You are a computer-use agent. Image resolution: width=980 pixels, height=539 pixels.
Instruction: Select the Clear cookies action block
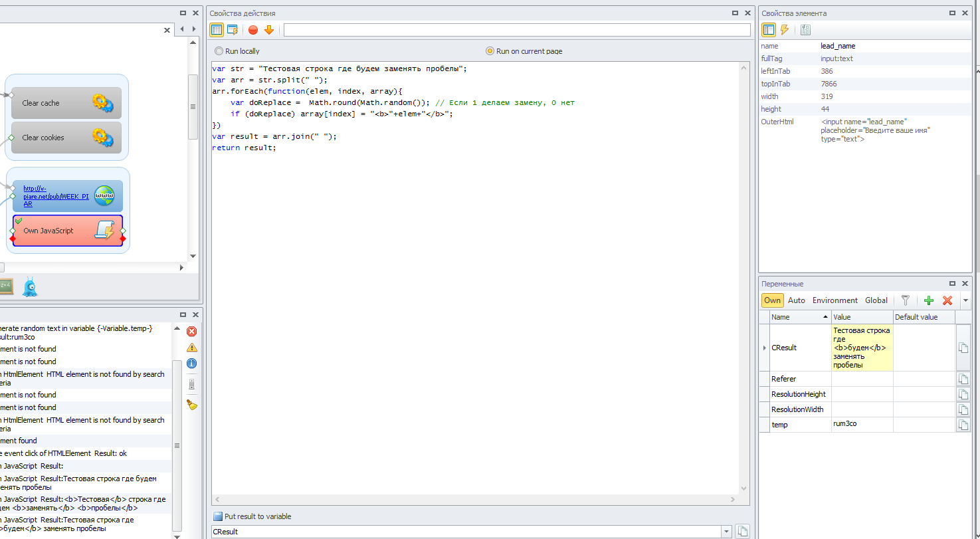(x=66, y=138)
